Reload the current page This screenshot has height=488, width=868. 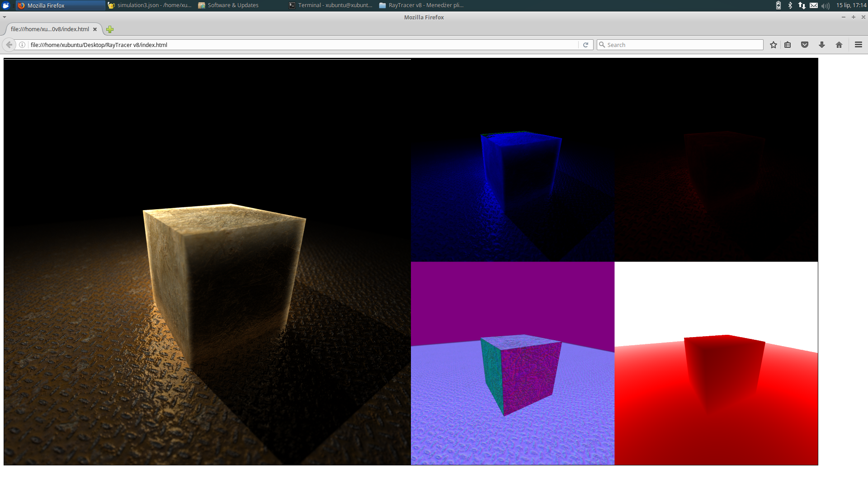coord(585,45)
